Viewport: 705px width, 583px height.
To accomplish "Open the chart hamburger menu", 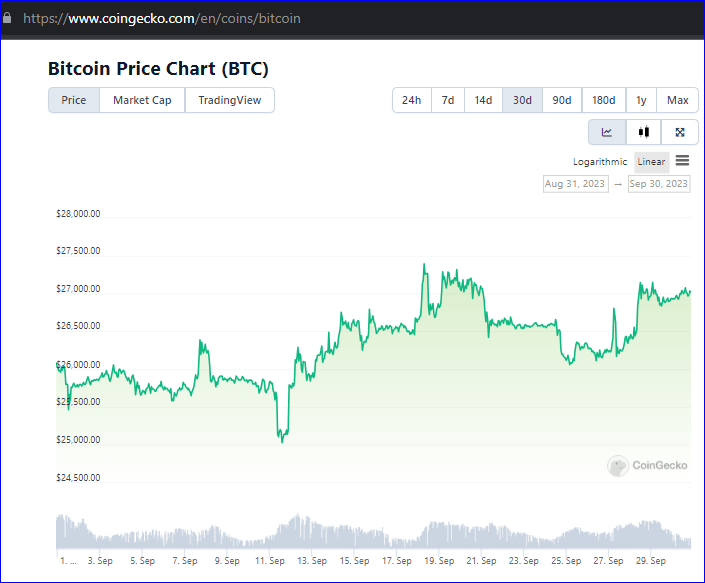I will 682,160.
